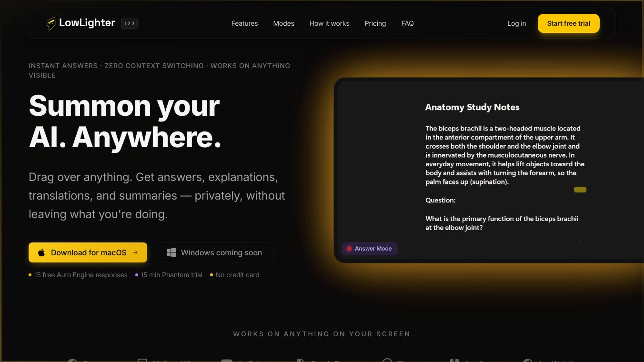Click the Start free trial button
This screenshot has width=644, height=362.
[x=569, y=23]
